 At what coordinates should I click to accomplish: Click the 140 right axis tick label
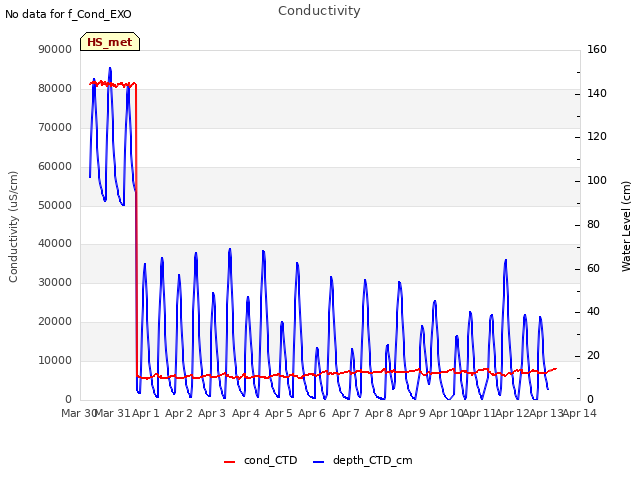(x=597, y=93)
